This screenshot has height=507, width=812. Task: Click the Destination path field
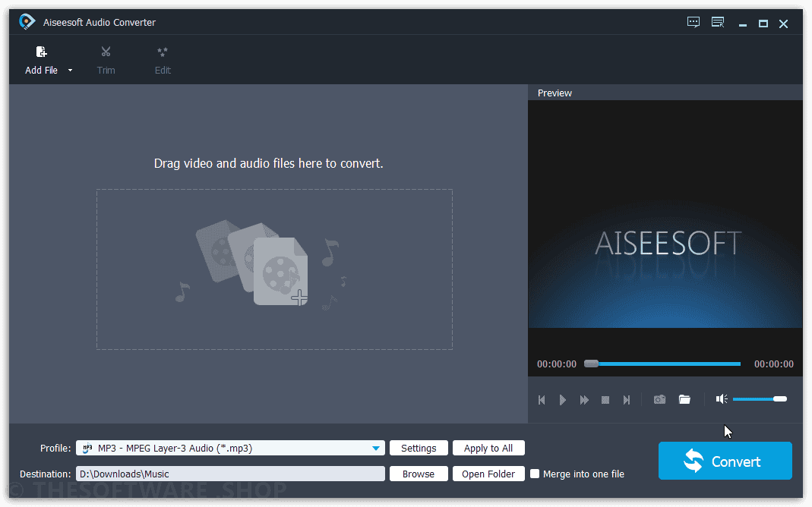(x=230, y=474)
